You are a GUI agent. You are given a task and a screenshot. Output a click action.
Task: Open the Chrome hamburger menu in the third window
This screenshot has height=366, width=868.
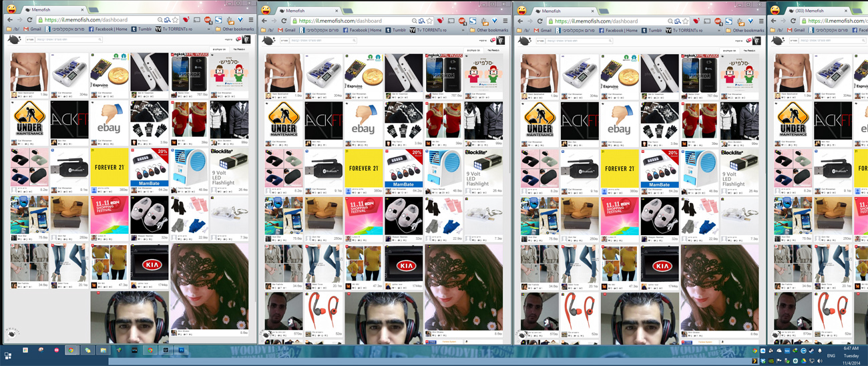pyautogui.click(x=760, y=21)
